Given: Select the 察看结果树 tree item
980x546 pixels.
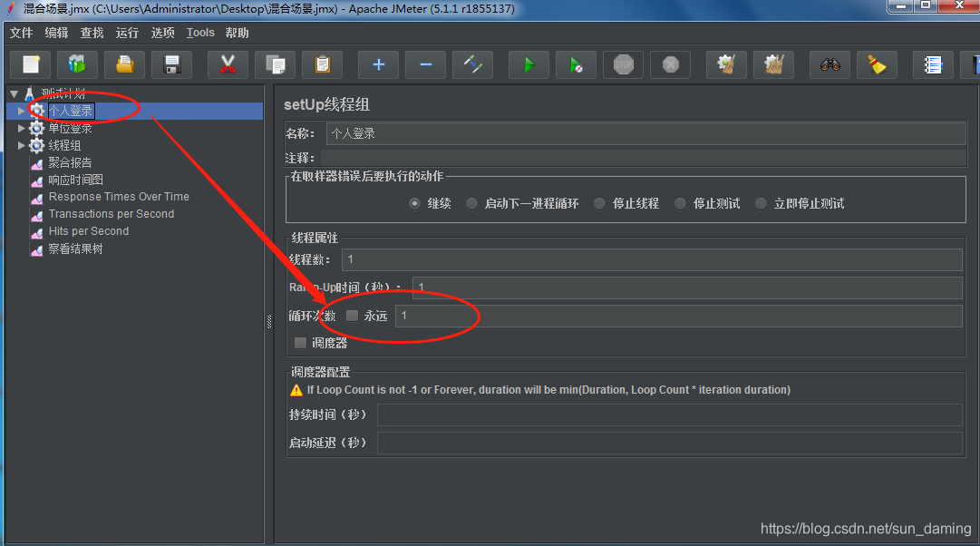Looking at the screenshot, I should point(75,249).
